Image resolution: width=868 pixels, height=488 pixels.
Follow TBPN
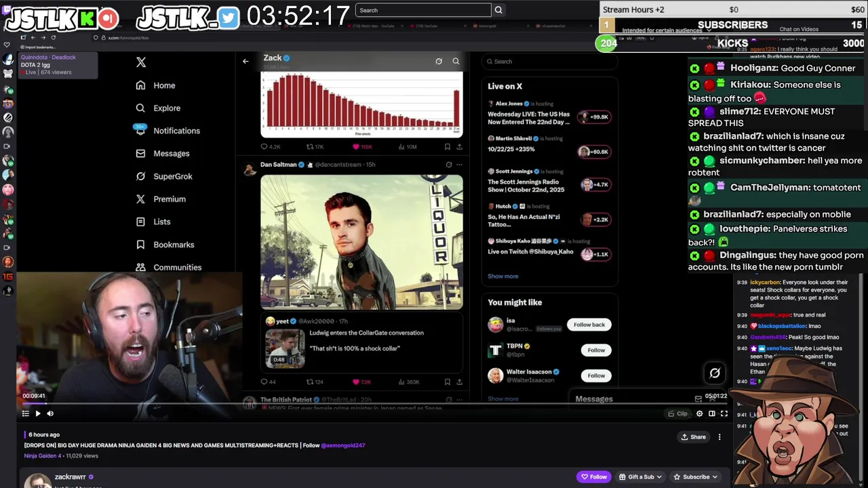click(596, 350)
